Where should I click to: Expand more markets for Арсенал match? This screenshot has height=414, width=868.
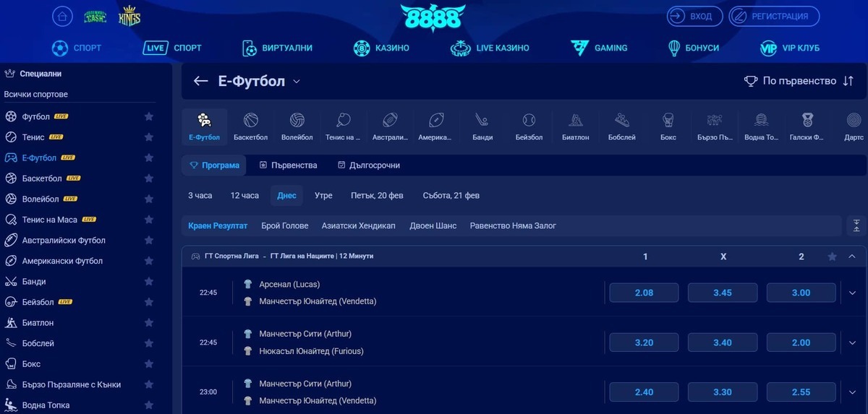[x=852, y=293]
